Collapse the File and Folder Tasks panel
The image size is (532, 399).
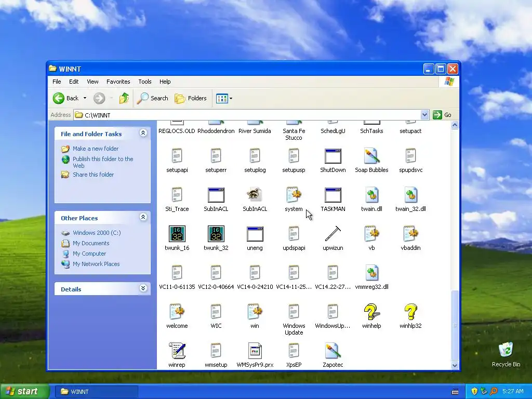pyautogui.click(x=143, y=133)
